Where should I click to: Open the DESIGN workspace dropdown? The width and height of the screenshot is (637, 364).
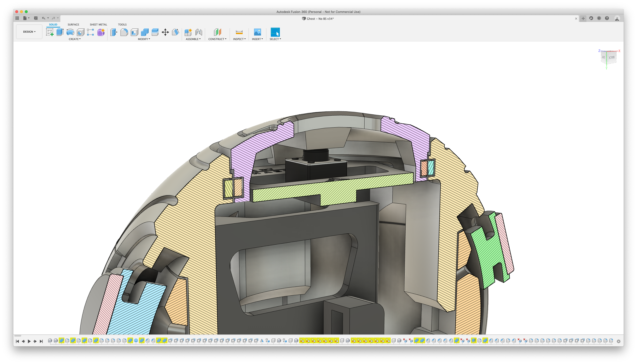[x=29, y=32]
